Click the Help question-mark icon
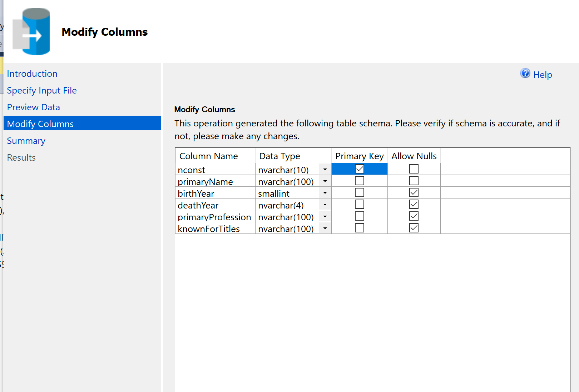Image resolution: width=579 pixels, height=392 pixels. (525, 74)
